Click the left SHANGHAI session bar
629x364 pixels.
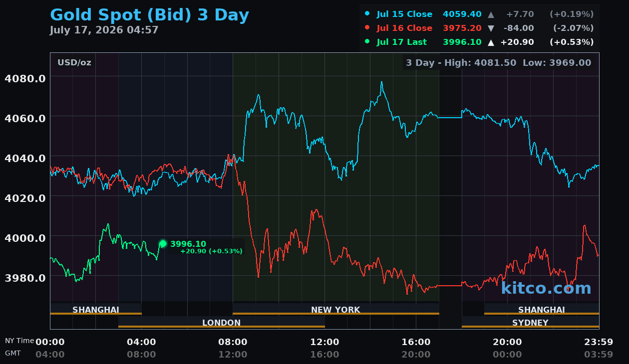pos(96,309)
